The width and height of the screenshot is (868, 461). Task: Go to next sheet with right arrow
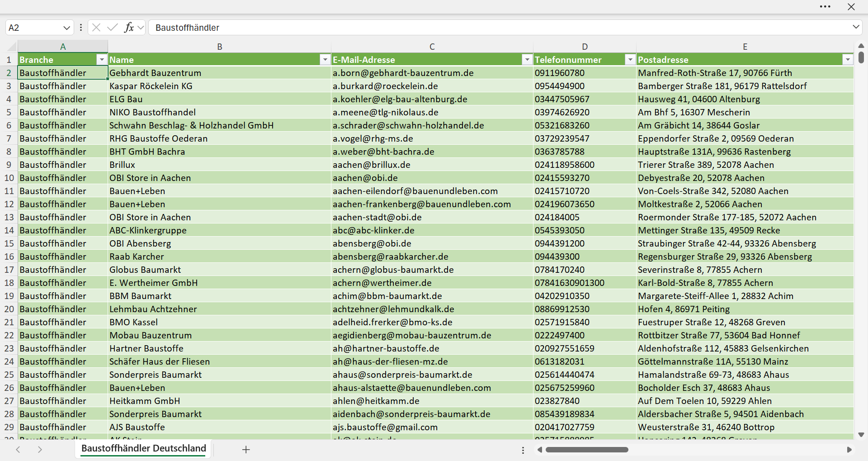40,449
